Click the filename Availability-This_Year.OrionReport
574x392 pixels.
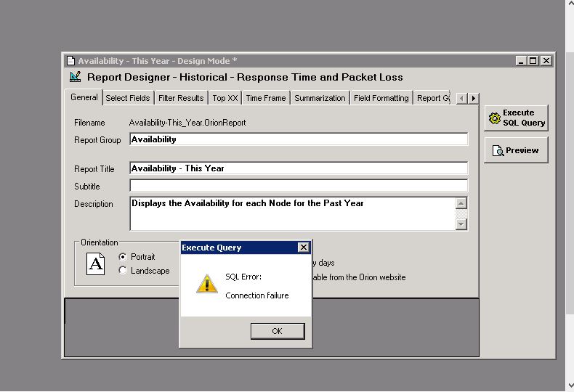point(187,123)
